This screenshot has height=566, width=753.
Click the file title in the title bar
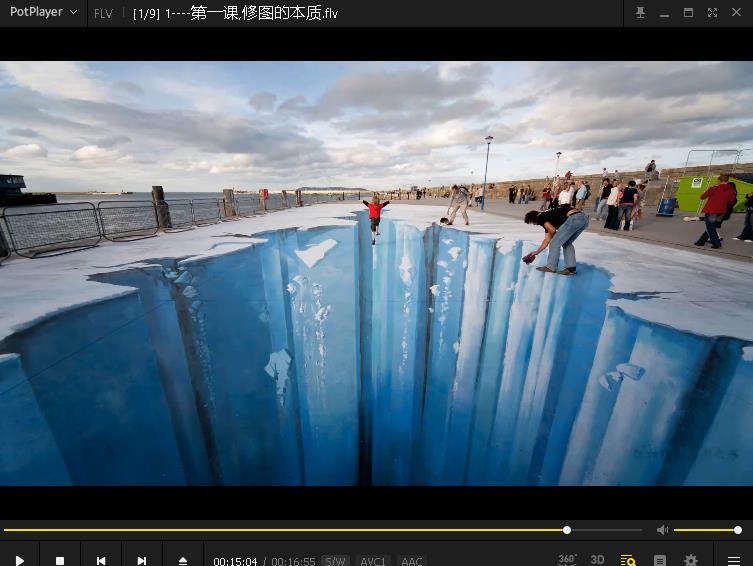click(x=235, y=13)
